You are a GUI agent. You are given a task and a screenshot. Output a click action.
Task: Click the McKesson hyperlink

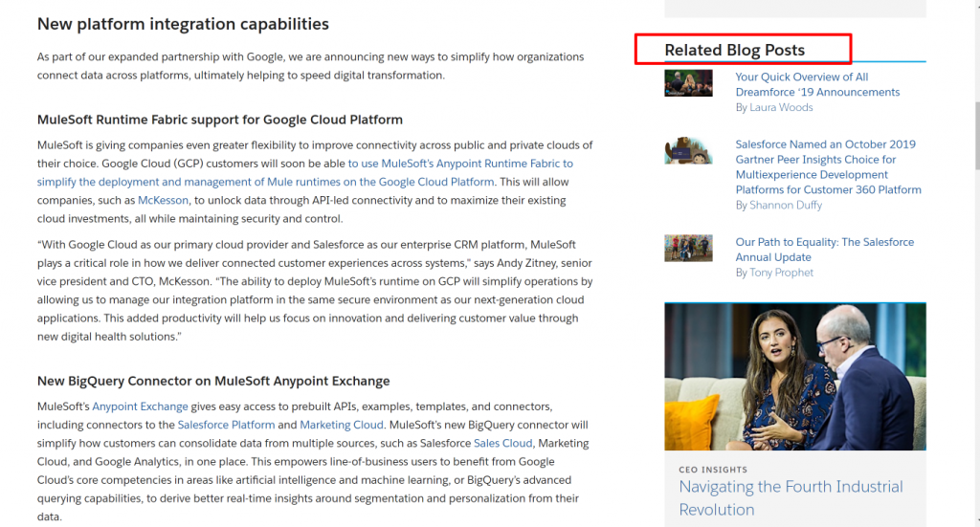[x=163, y=200]
